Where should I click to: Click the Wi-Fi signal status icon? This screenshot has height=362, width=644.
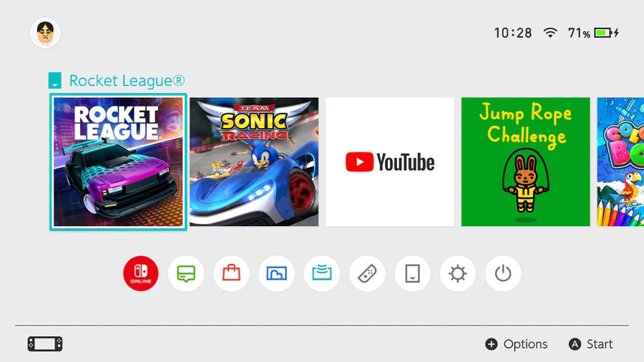point(550,32)
